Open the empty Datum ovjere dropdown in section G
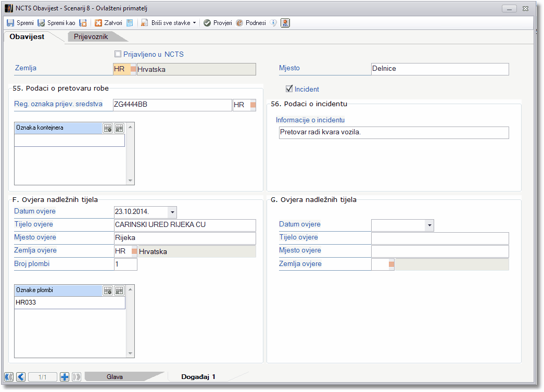 click(429, 225)
